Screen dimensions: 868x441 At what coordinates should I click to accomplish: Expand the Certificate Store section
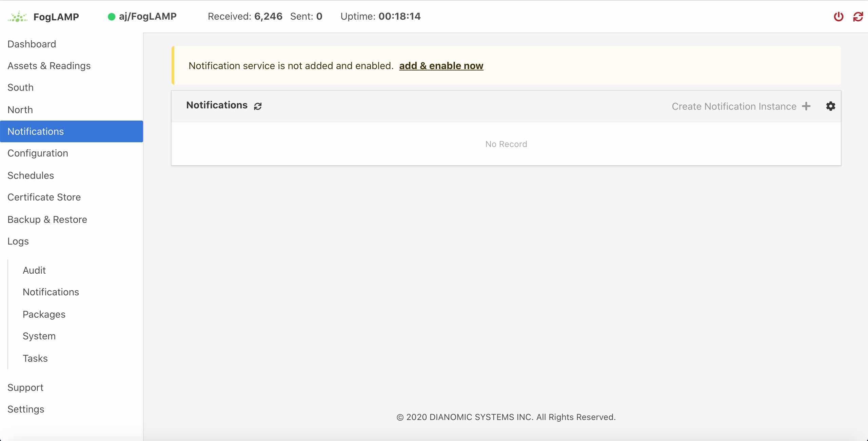43,197
